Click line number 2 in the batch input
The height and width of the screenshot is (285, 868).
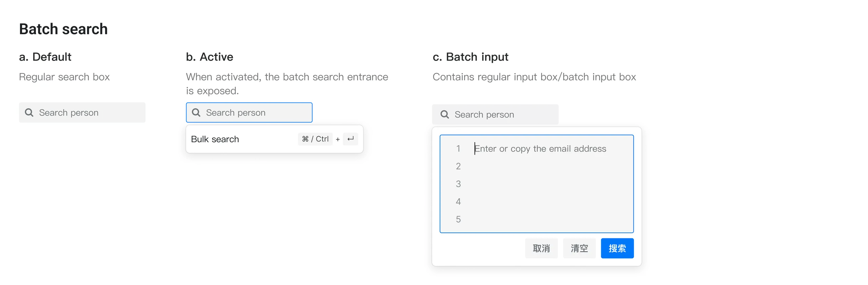pos(458,166)
